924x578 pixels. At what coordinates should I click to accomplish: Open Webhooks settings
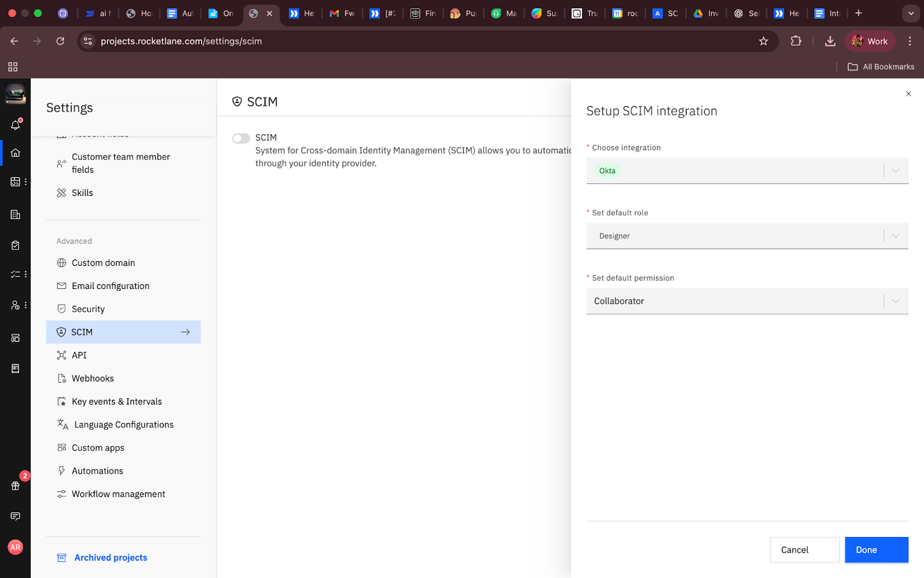click(123, 379)
